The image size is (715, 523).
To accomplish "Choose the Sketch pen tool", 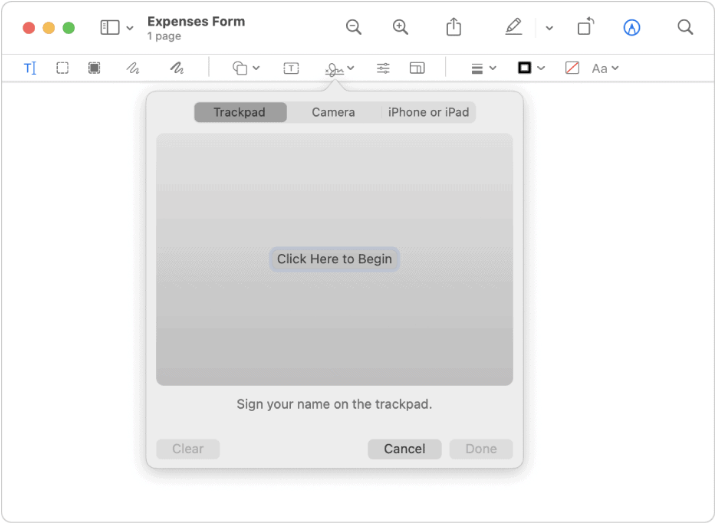I will coord(133,68).
